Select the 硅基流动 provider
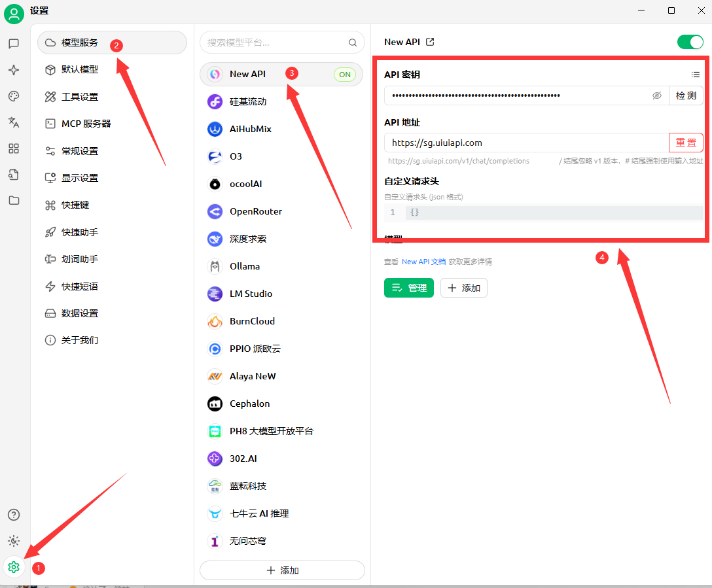The width and height of the screenshot is (712, 588). (281, 101)
